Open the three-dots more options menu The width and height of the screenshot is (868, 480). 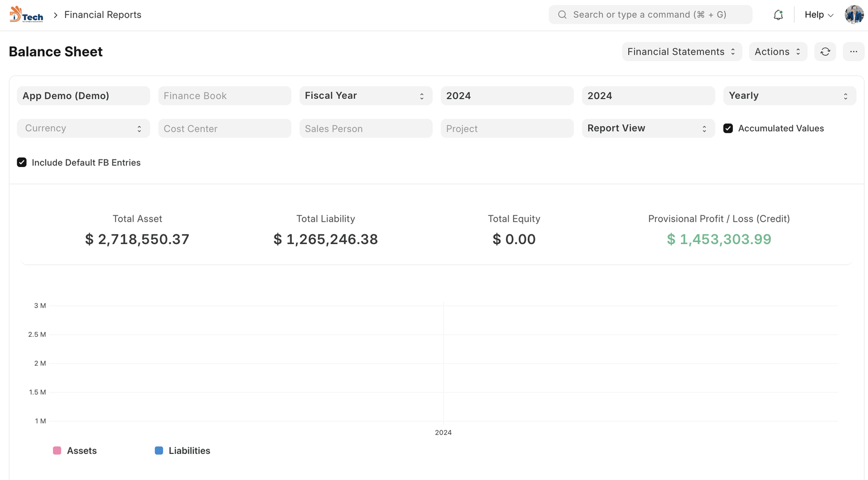click(853, 52)
